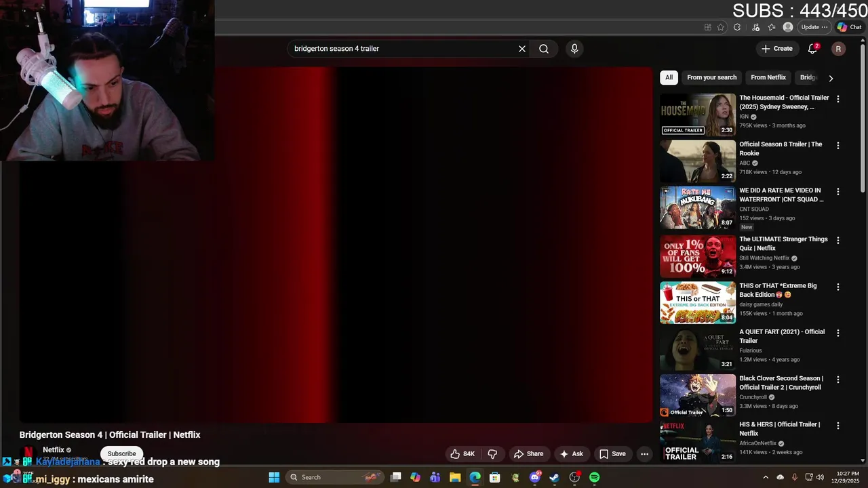Open options menu for A QUIET FART

coord(838,333)
